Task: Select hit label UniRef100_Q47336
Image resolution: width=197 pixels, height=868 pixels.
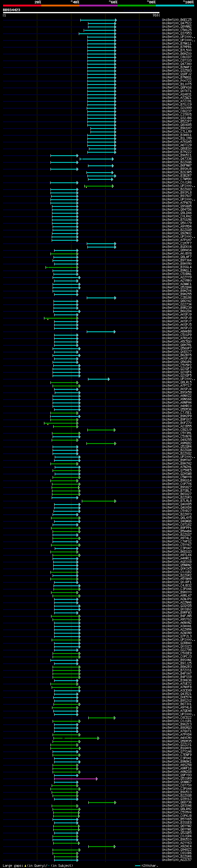Action: pos(177,159)
